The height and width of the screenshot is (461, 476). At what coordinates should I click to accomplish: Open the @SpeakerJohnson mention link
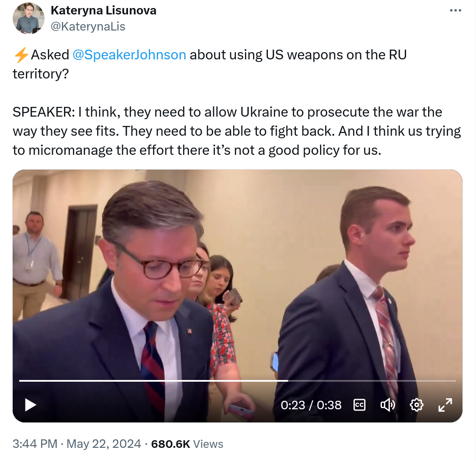pyautogui.click(x=129, y=55)
